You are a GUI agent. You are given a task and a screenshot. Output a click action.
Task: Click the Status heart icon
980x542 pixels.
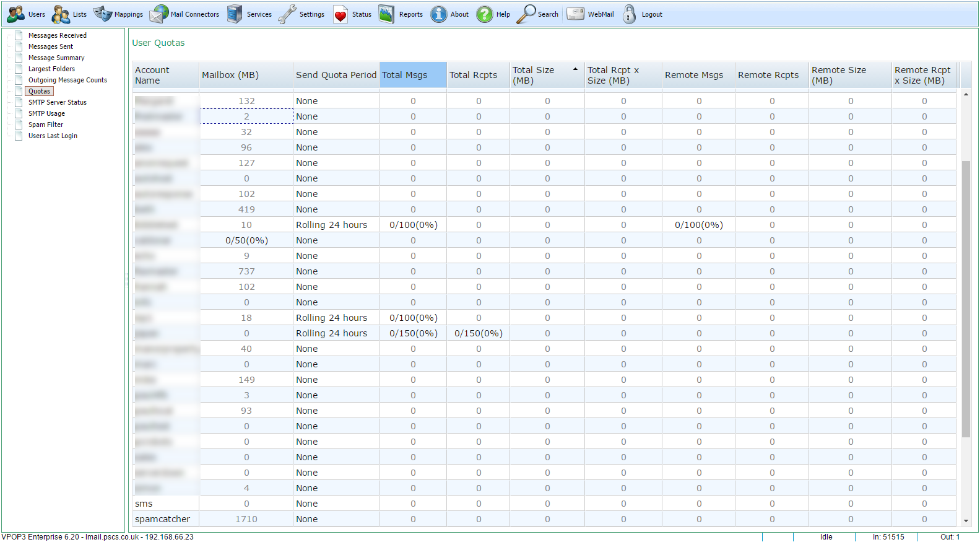pyautogui.click(x=340, y=14)
